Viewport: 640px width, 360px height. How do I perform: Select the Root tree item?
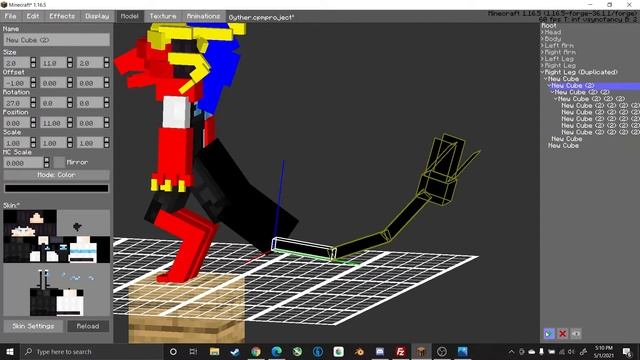(x=549, y=25)
